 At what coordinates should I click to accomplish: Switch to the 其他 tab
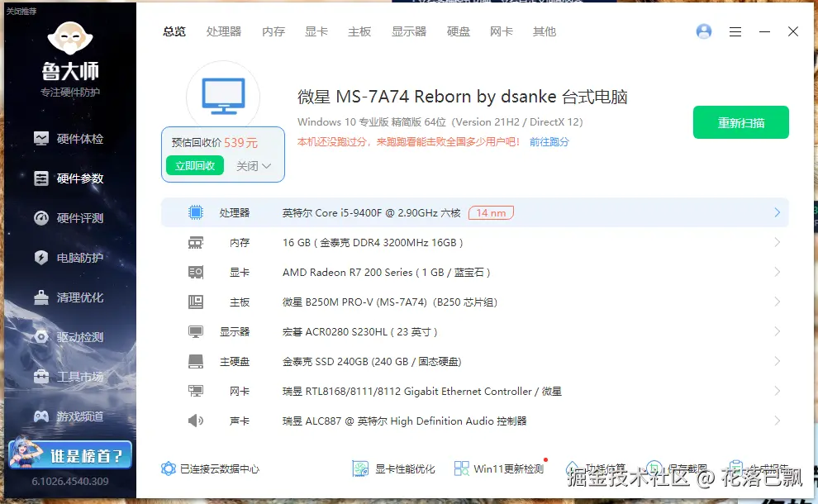pyautogui.click(x=545, y=32)
